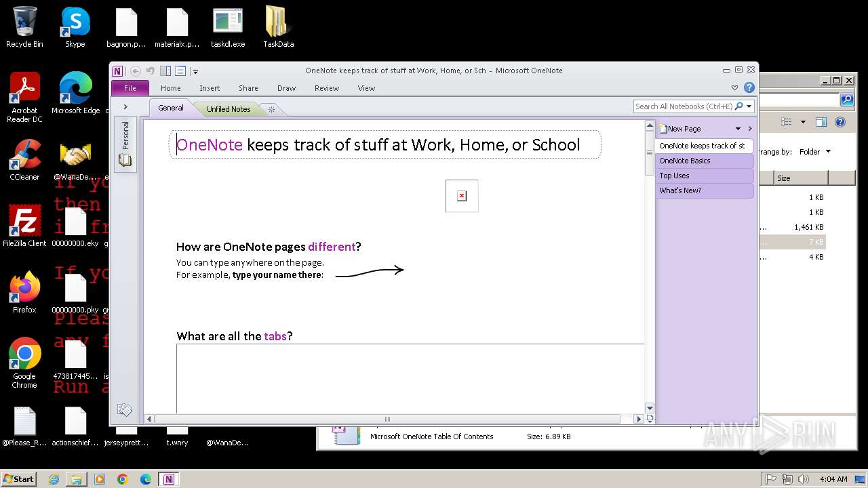868x488 pixels.
Task: Open Customize Quick Access Toolbar dropdown
Action: pos(195,71)
